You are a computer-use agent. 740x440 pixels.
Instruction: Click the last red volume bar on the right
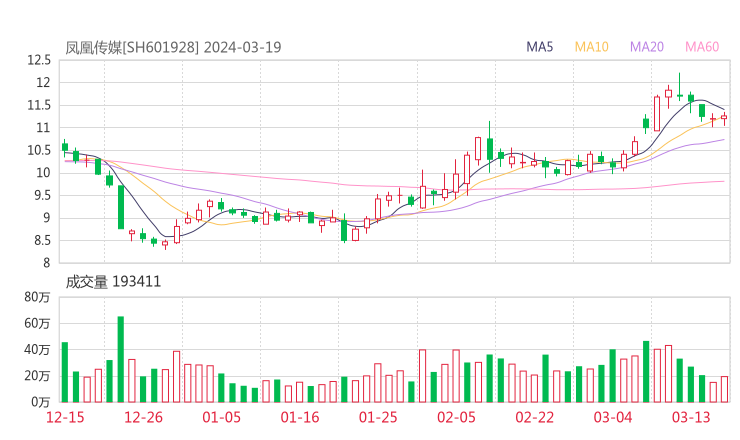point(724,389)
